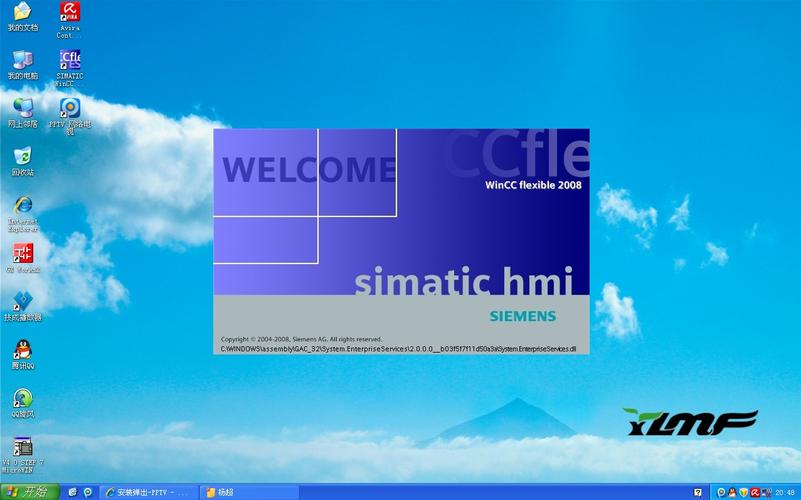
Task: Click the Siemens copyright line on splash
Action: [x=301, y=339]
